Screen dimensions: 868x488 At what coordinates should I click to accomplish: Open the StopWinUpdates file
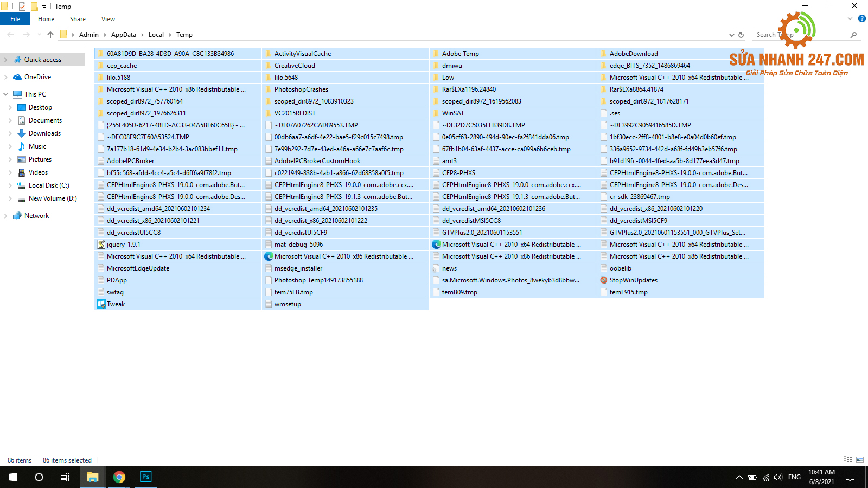coord(633,280)
